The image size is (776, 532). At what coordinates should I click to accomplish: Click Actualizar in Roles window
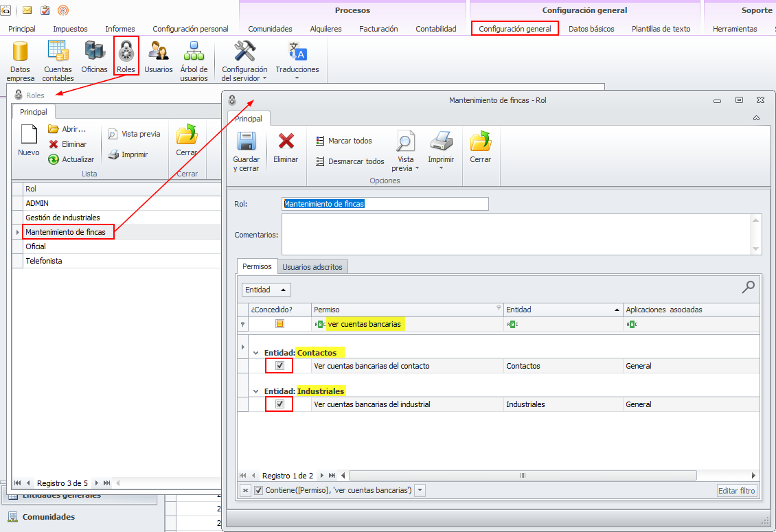pyautogui.click(x=71, y=159)
